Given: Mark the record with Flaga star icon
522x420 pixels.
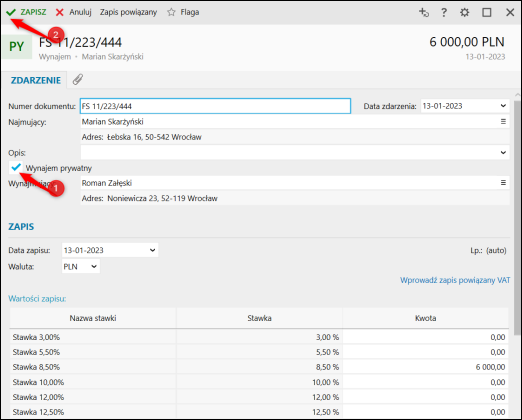Looking at the screenshot, I should tap(171, 12).
